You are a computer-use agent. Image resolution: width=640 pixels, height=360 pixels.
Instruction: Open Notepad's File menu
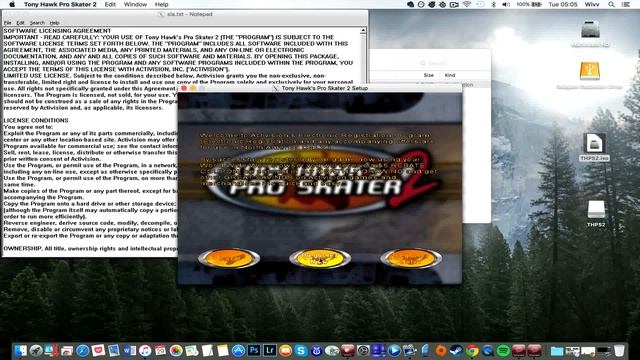(8, 23)
